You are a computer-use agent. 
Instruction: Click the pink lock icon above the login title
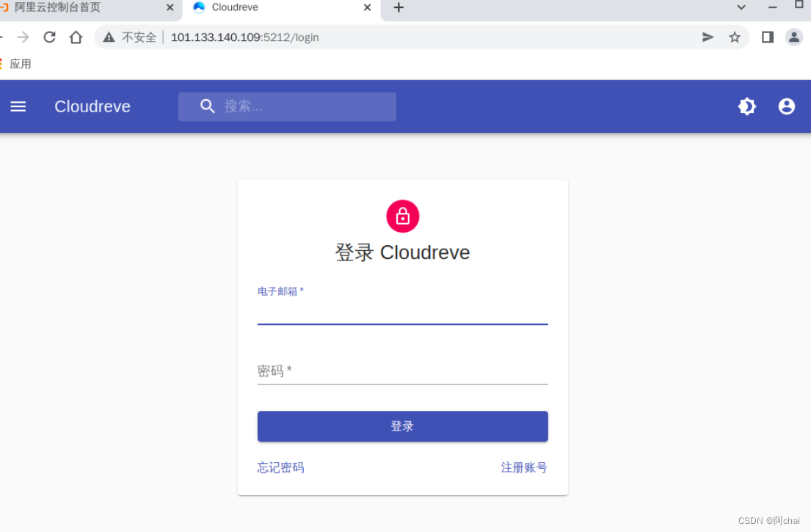click(x=402, y=216)
